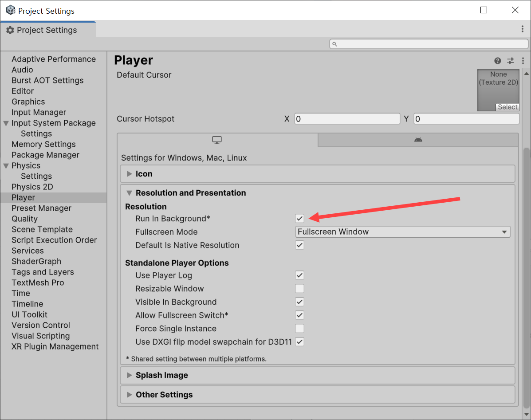Open Services settings

tap(28, 251)
